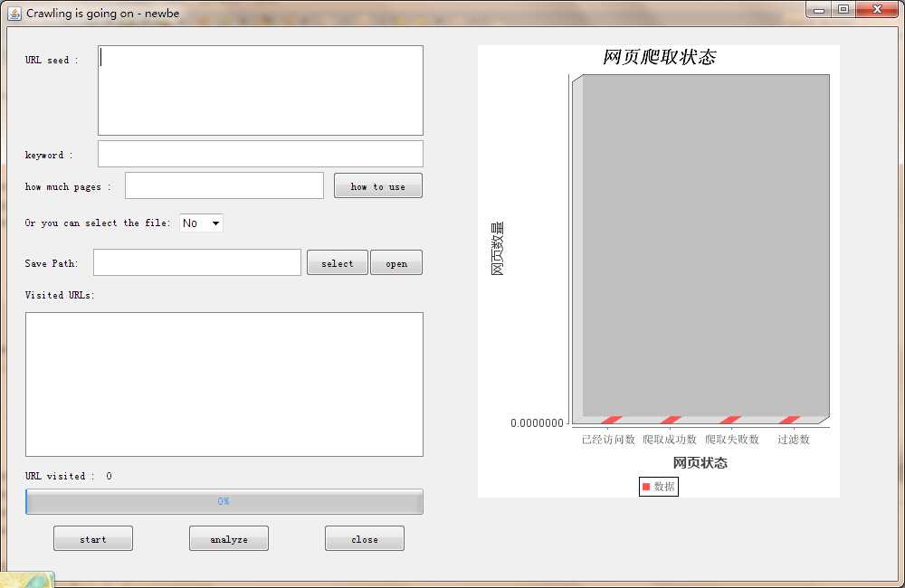
Task: Click the red 数据 legend swatch
Action: point(646,487)
